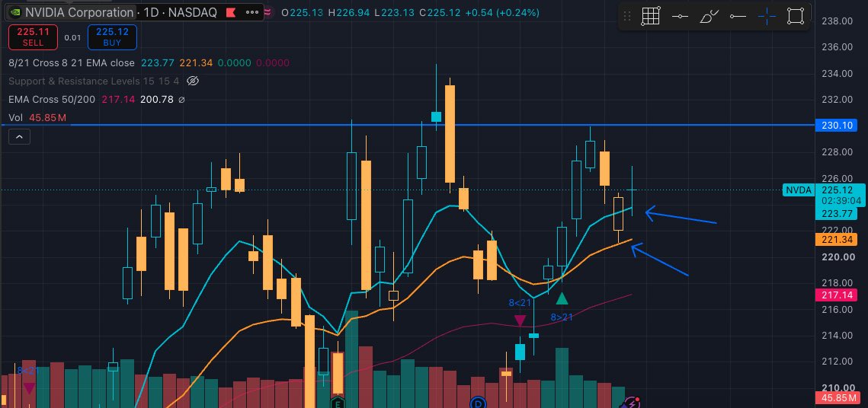Click the NVIDIA Corporation symbol title
Viewport: 868px width, 408px height.
[79, 12]
